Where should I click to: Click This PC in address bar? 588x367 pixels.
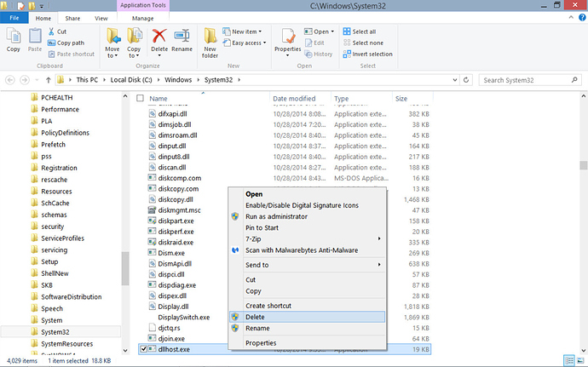pyautogui.click(x=87, y=80)
